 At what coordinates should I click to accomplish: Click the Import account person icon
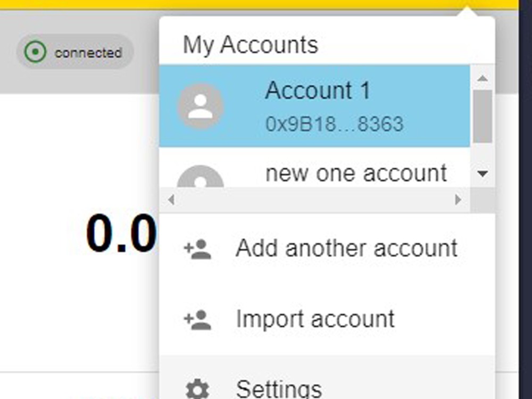(x=198, y=320)
